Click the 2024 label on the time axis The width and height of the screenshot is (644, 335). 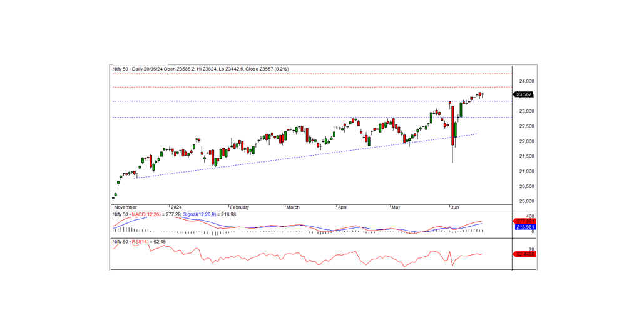tap(176, 207)
